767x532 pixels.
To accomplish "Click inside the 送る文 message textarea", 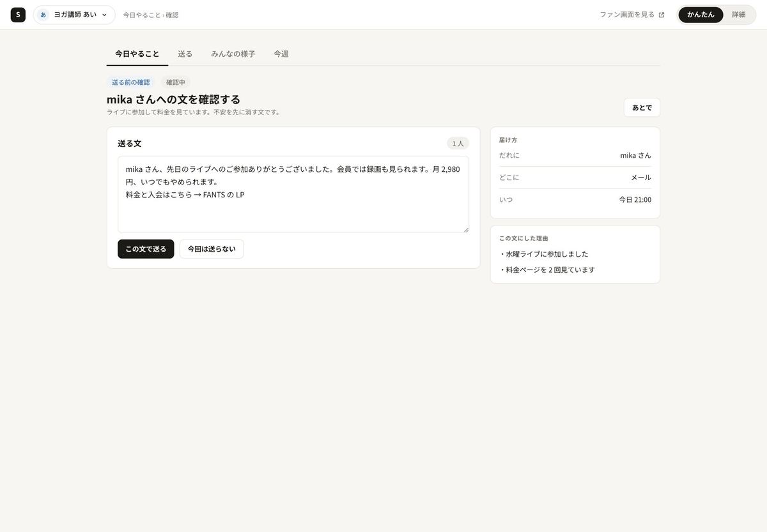I will click(x=293, y=194).
